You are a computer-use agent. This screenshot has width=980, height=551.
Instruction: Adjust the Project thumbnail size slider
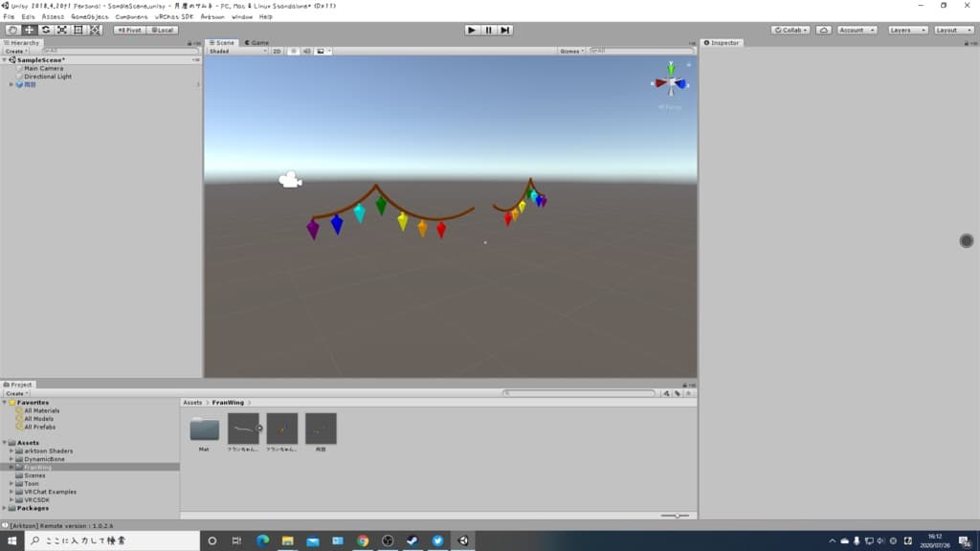pos(675,516)
